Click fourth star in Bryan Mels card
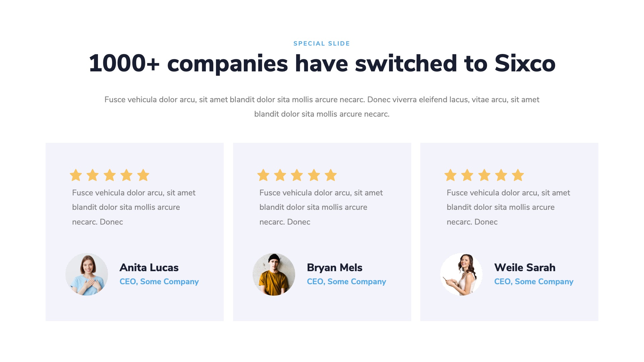The width and height of the screenshot is (644, 362). [x=314, y=175]
